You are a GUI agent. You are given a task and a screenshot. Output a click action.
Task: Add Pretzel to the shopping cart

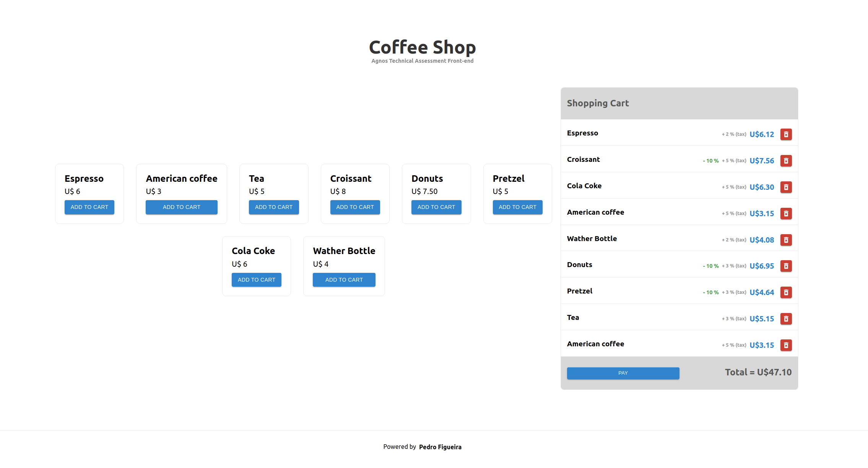pos(517,207)
